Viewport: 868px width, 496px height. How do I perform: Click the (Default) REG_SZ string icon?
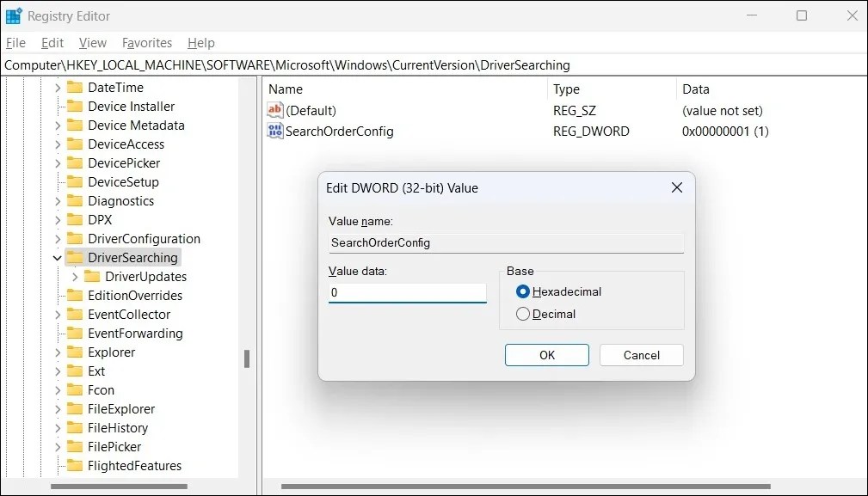point(274,110)
